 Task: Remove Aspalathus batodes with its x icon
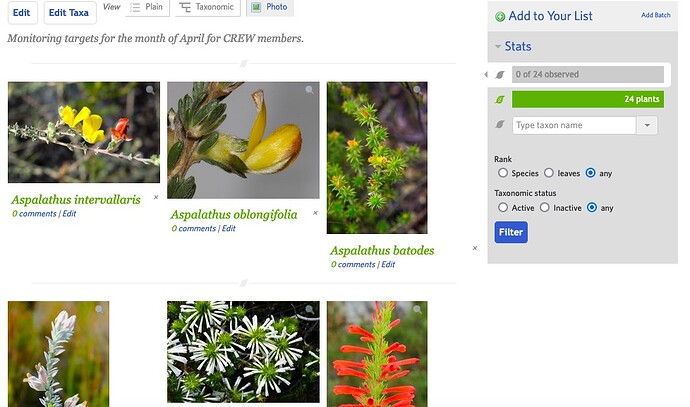tap(475, 248)
